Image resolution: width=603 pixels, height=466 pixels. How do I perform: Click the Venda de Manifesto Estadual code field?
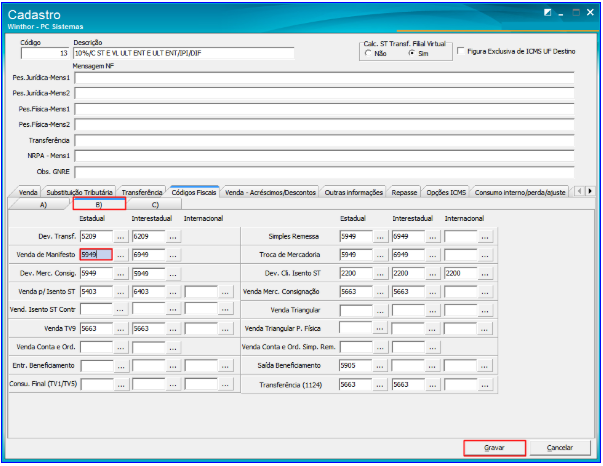96,255
